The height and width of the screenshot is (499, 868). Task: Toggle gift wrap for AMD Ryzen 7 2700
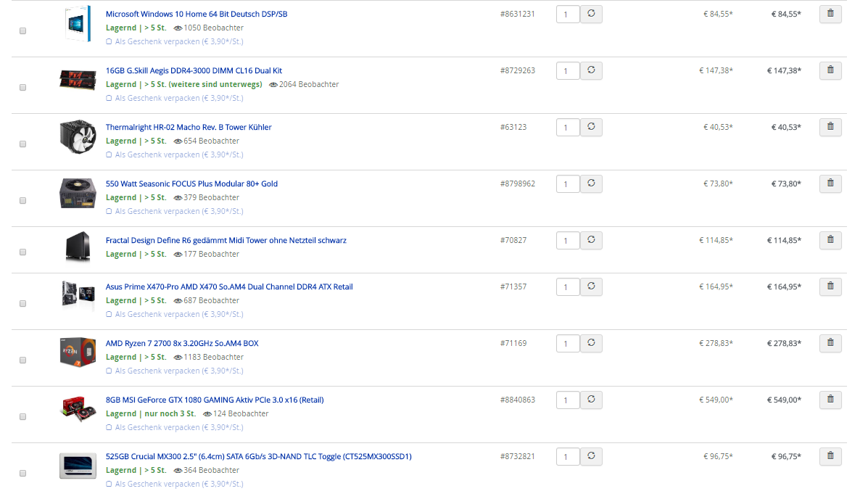tap(109, 371)
